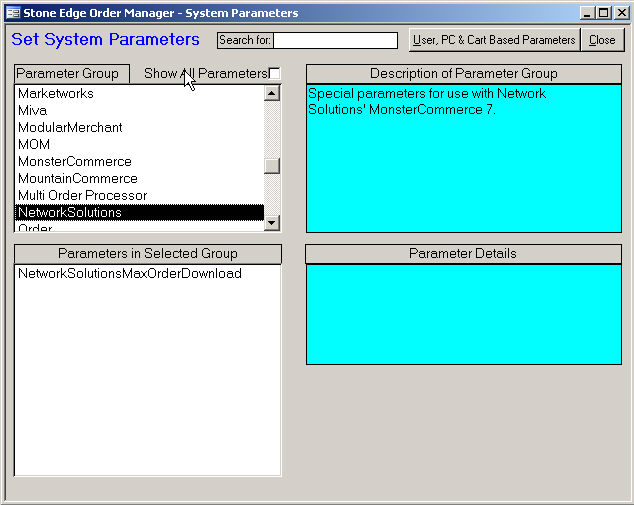634x505 pixels.
Task: Click the Search for input field
Action: tap(335, 40)
